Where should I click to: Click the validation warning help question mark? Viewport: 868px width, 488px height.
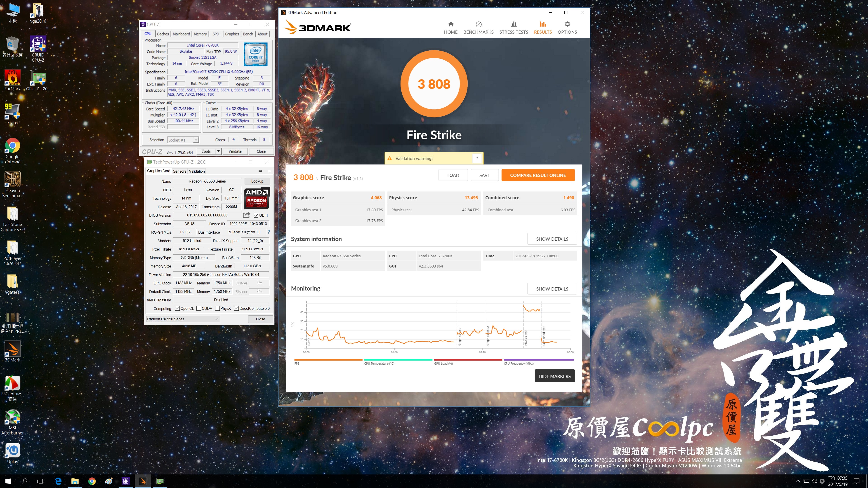477,158
